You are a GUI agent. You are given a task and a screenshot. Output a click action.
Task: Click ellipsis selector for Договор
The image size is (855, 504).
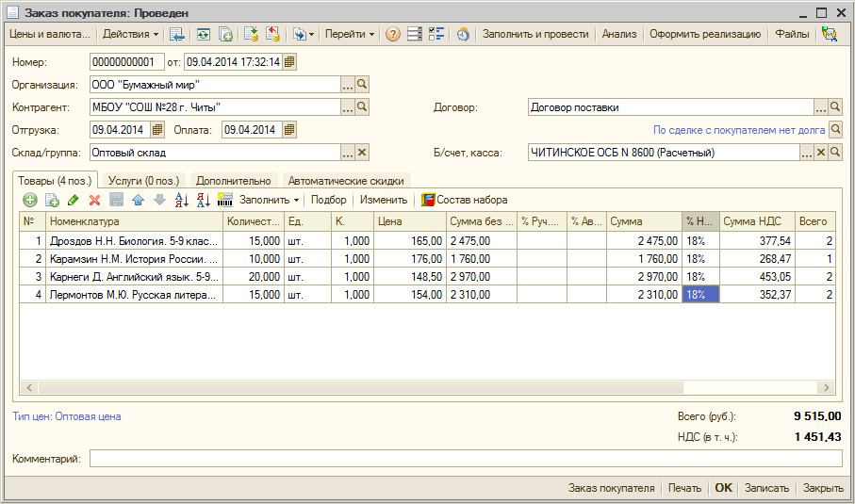coord(821,107)
